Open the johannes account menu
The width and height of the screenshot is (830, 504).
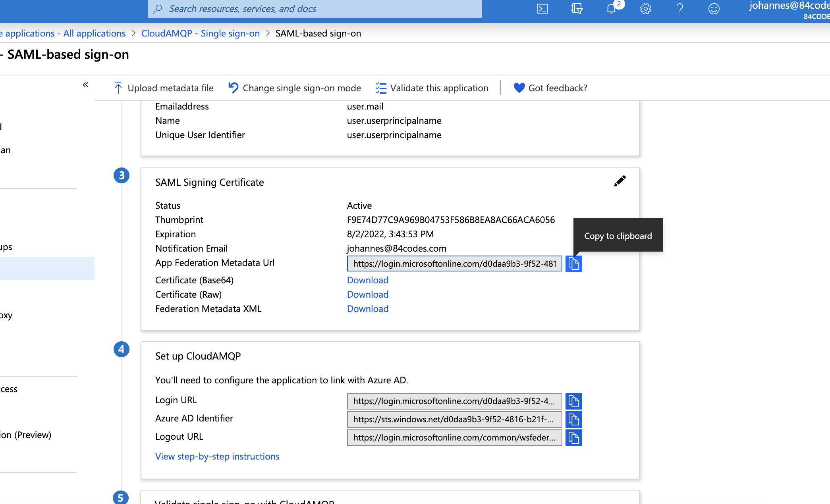click(789, 10)
